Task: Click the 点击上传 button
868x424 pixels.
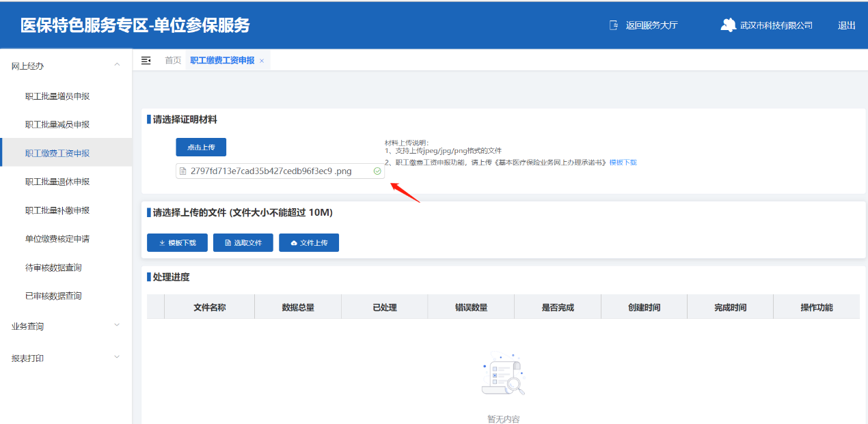Action: point(201,147)
